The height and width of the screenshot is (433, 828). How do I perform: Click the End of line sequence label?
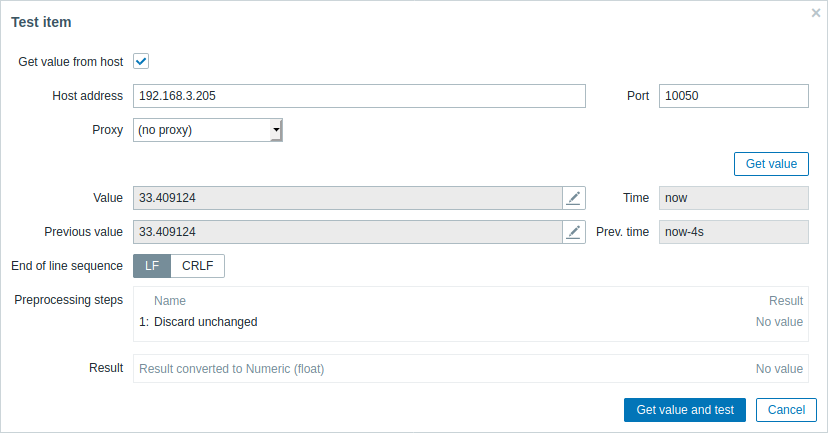pyautogui.click(x=67, y=266)
